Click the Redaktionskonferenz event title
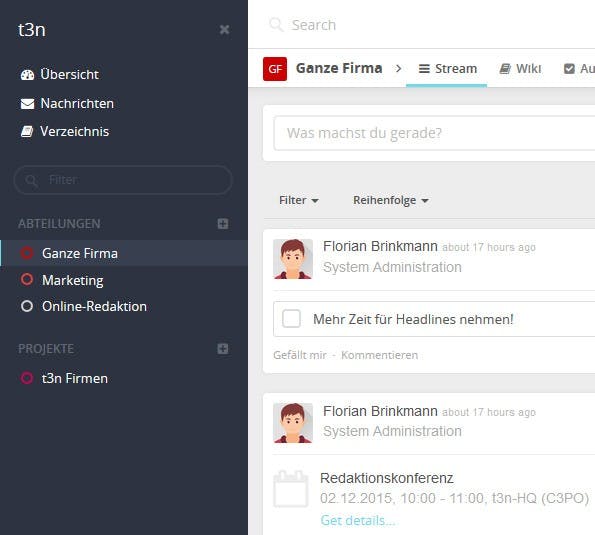The height and width of the screenshot is (535, 595). [x=387, y=478]
